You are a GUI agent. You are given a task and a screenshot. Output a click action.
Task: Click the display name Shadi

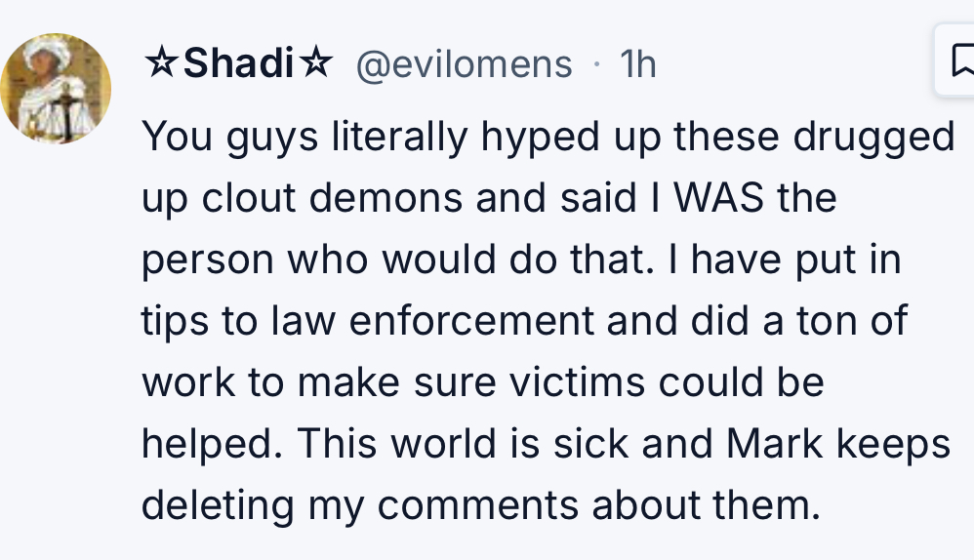coord(238,63)
